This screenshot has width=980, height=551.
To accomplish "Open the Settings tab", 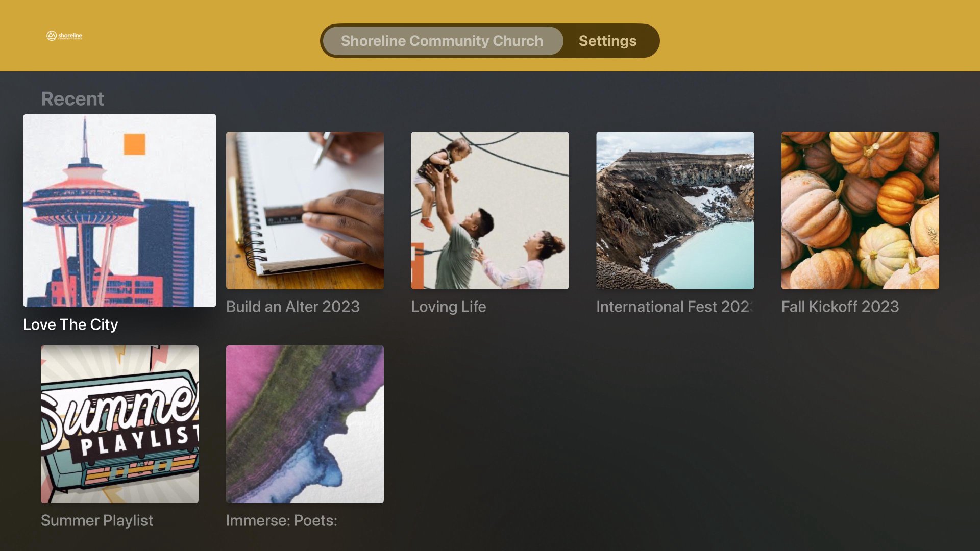I will pyautogui.click(x=607, y=41).
